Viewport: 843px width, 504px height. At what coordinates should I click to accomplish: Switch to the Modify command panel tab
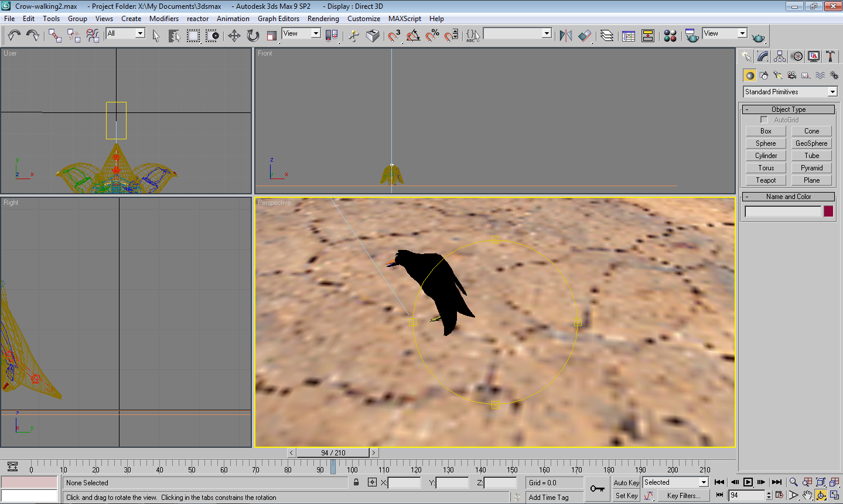[x=763, y=56]
